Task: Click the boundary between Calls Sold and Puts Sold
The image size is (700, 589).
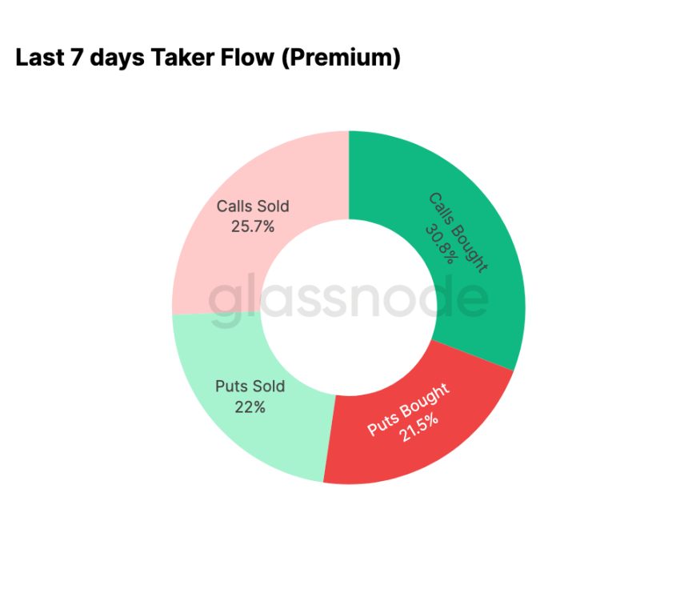Action: pos(216,313)
